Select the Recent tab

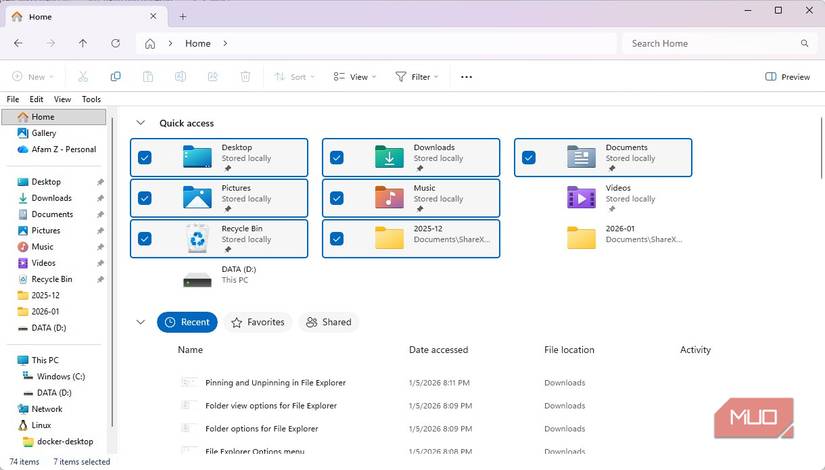(187, 322)
